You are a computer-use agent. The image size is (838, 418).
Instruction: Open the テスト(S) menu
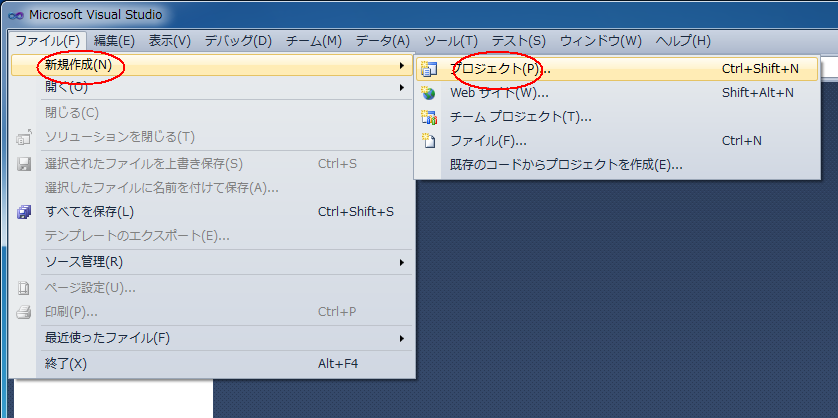click(518, 41)
